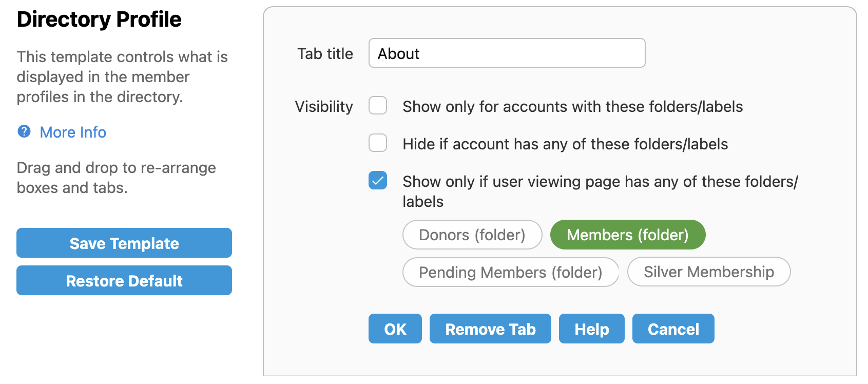Viewport: 868px width, 384px height.
Task: Deselect the green Members (folder) pill
Action: point(627,235)
